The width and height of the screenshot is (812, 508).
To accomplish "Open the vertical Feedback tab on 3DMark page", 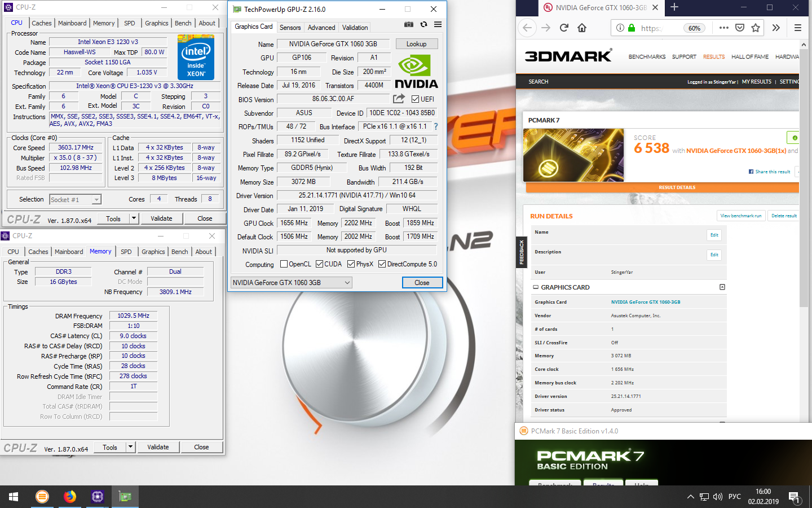I will pyautogui.click(x=521, y=252).
